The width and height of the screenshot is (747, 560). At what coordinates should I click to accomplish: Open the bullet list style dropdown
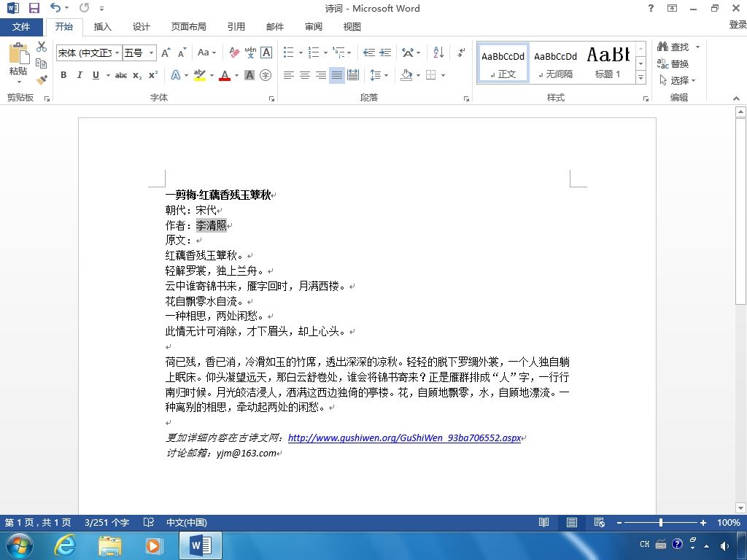click(301, 52)
